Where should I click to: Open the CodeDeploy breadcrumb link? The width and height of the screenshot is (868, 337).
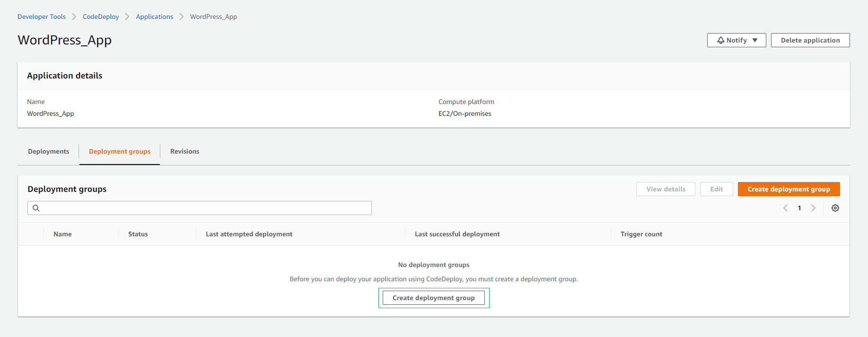coord(101,17)
